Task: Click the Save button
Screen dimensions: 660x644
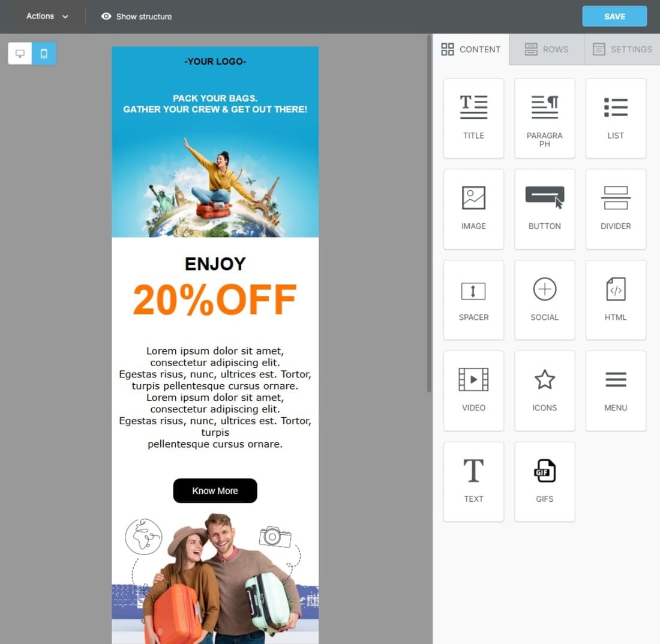Action: click(614, 17)
